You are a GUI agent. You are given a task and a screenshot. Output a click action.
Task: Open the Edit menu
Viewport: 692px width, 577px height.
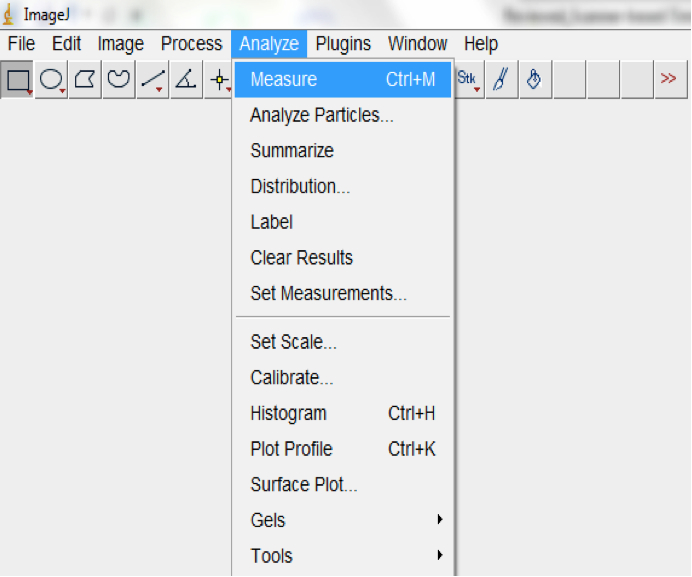(66, 44)
